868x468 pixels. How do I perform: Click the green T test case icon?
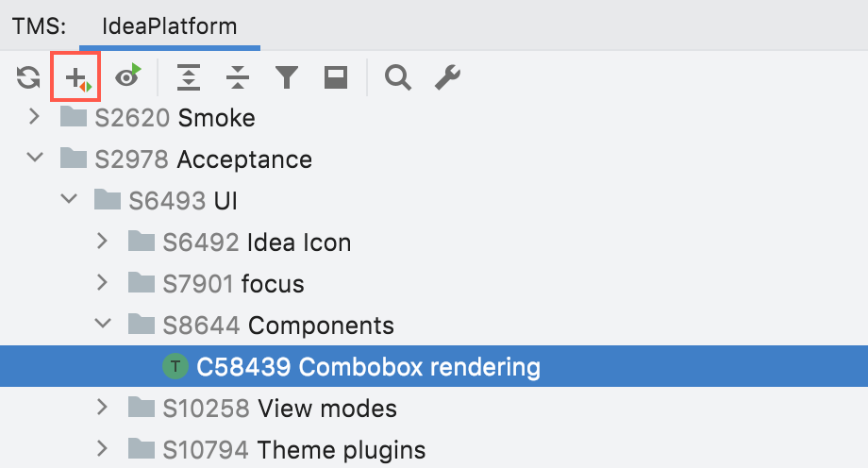point(175,366)
